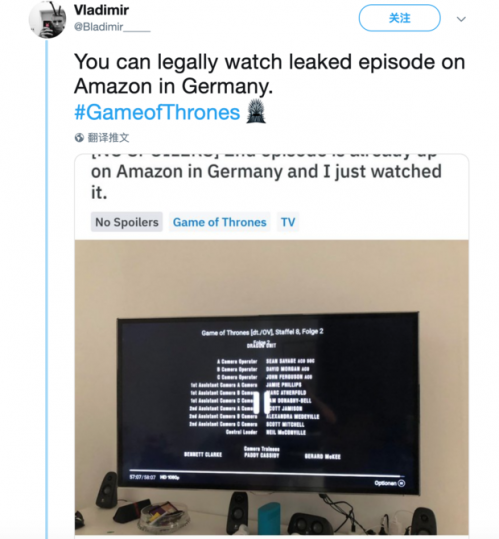Click the episode title text on TV
Screen dimensions: 499x539
tap(262, 332)
